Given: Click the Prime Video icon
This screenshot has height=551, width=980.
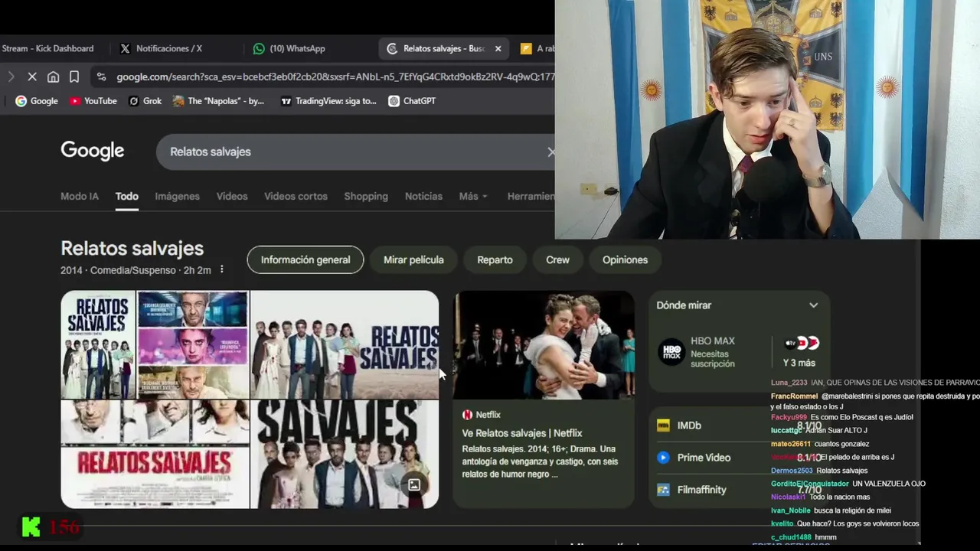Looking at the screenshot, I should pyautogui.click(x=663, y=458).
